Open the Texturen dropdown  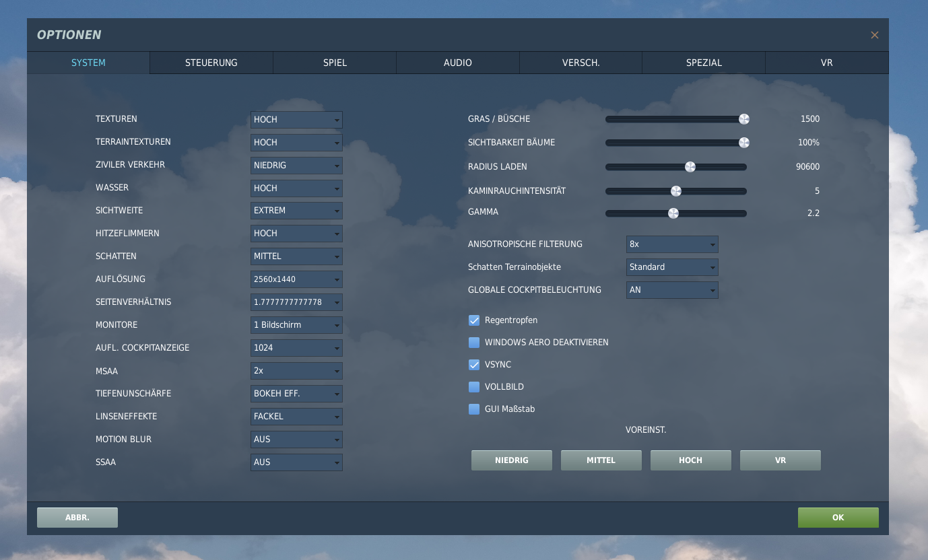pos(296,120)
